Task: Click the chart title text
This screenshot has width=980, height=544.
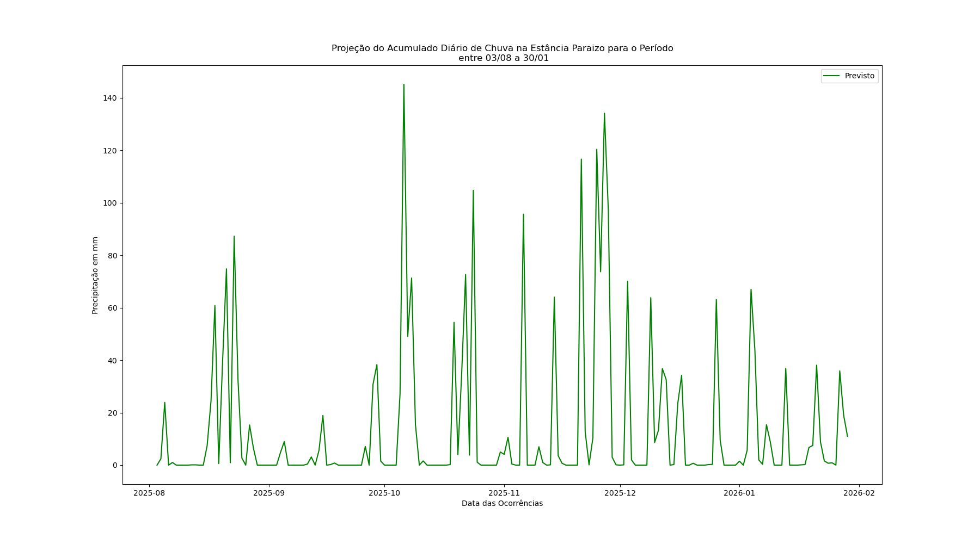Action: click(x=502, y=53)
